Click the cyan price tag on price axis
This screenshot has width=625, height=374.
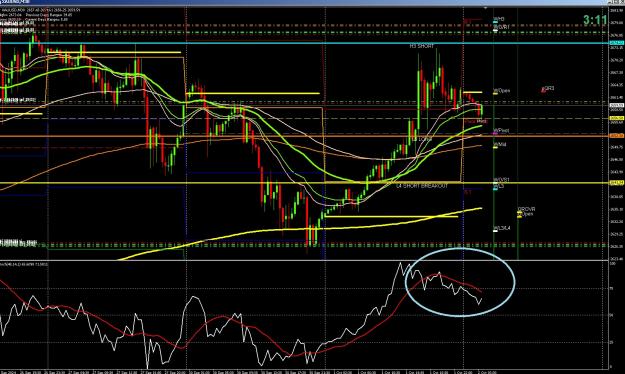[617, 43]
